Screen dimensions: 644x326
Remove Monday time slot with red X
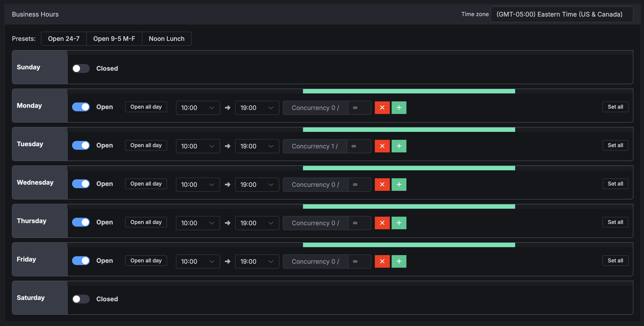click(382, 108)
